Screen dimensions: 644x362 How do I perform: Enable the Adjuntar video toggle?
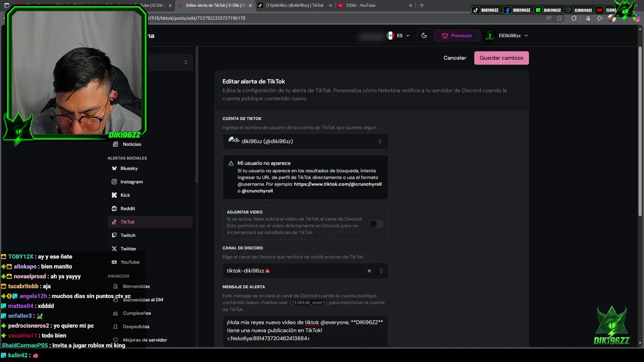(376, 224)
